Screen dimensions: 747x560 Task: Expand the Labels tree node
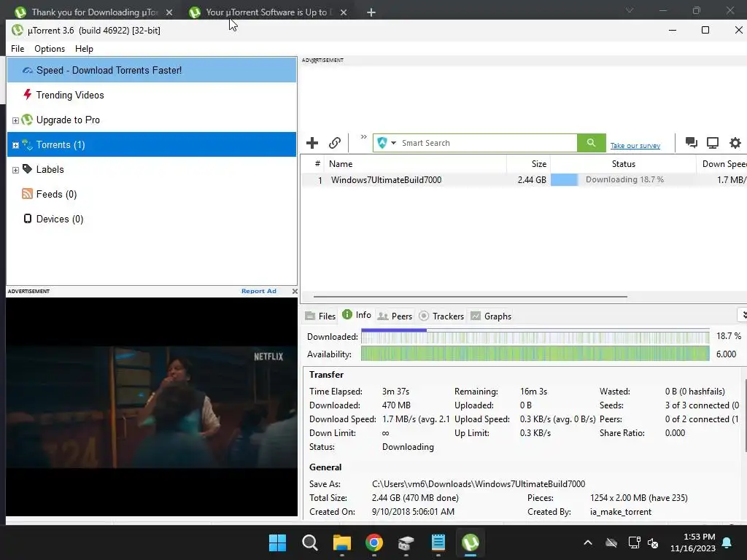tap(15, 170)
